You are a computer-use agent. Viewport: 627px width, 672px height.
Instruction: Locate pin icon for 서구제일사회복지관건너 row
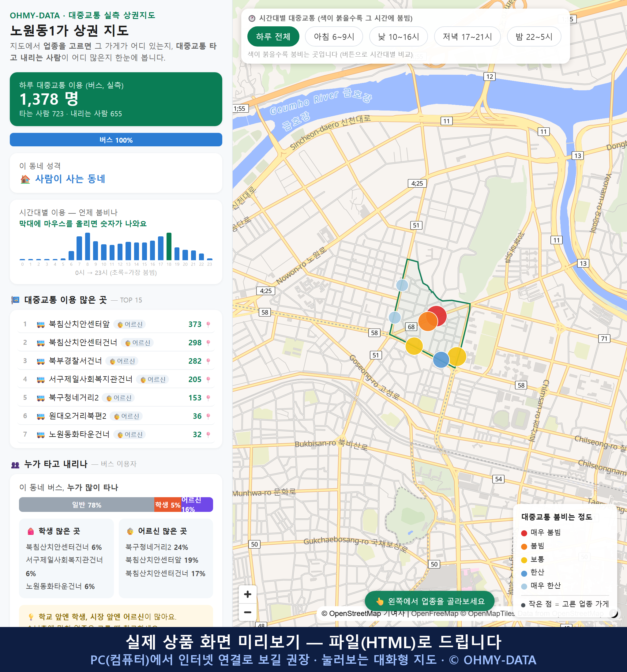[208, 380]
